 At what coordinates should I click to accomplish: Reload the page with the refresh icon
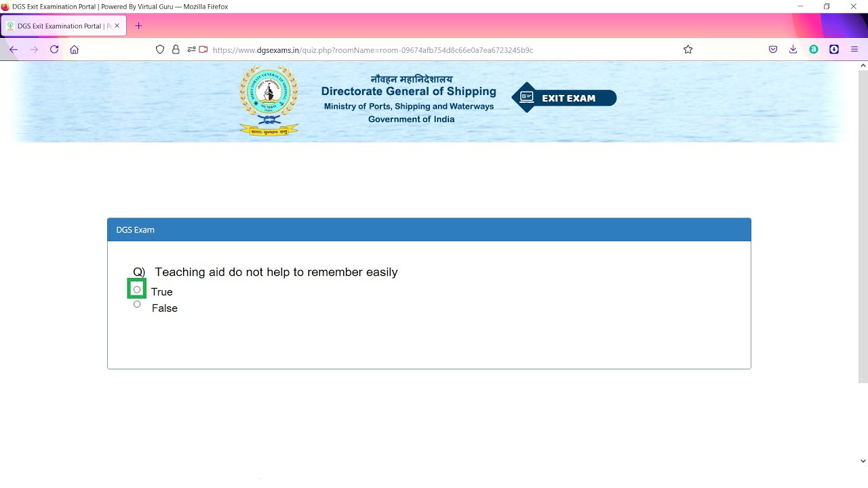click(x=54, y=49)
